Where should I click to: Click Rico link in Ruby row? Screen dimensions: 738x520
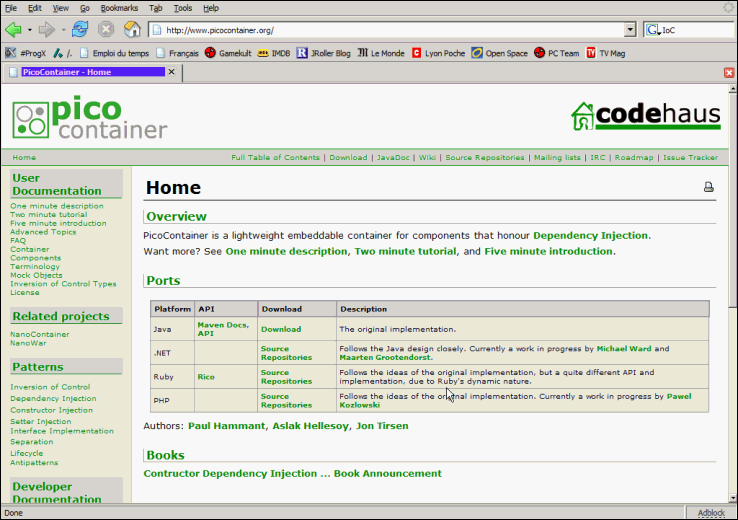click(x=206, y=376)
